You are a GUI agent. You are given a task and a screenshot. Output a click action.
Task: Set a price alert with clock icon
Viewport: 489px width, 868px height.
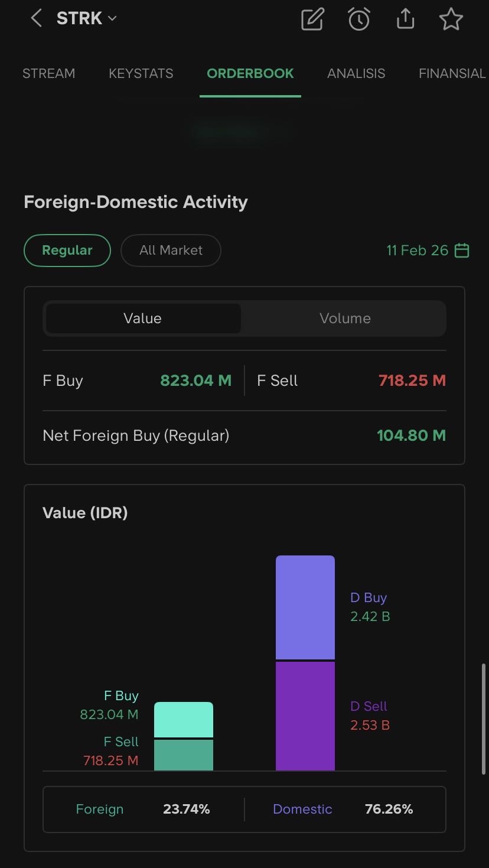coord(358,19)
